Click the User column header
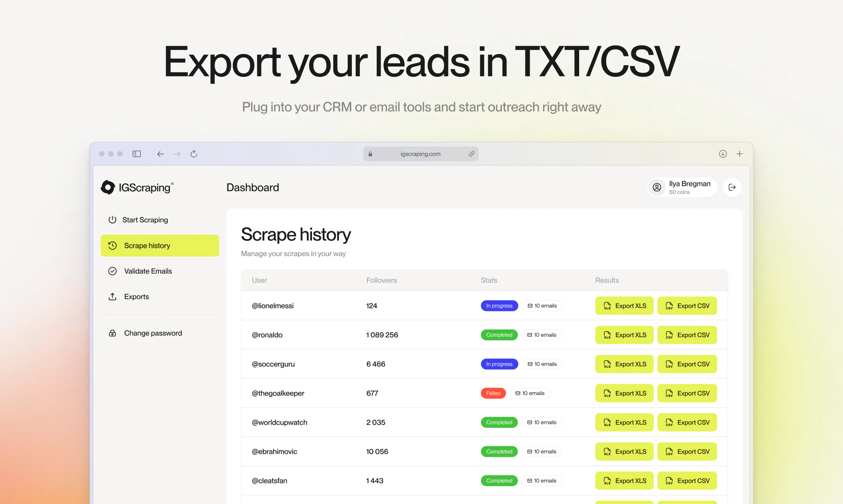This screenshot has width=843, height=504. point(259,280)
